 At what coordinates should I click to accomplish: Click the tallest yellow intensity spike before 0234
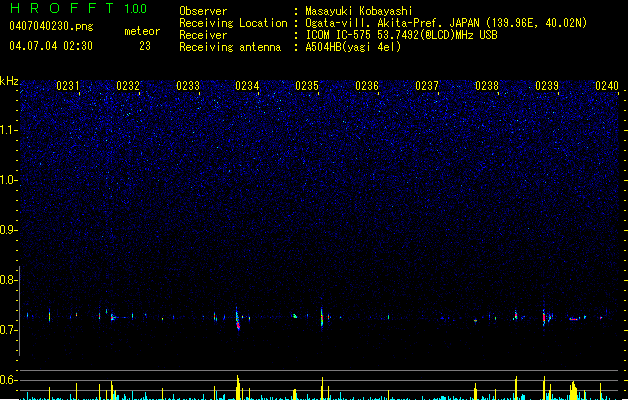tap(238, 388)
